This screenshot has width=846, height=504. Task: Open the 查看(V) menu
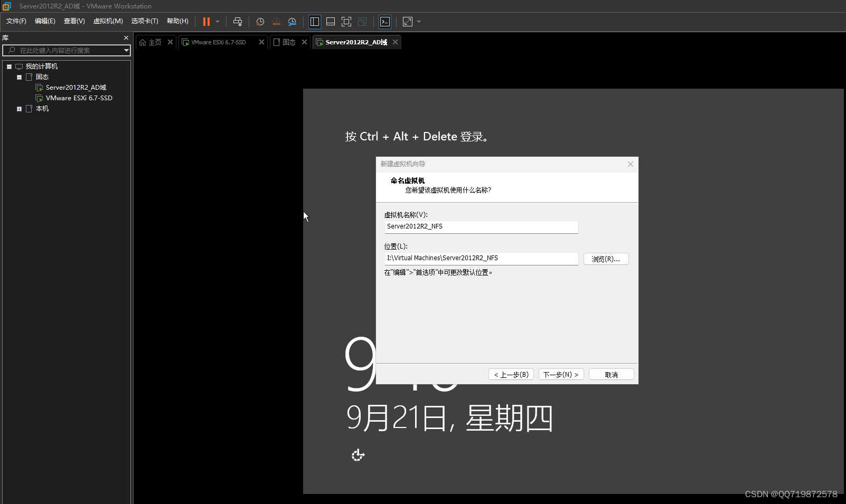[x=74, y=21]
